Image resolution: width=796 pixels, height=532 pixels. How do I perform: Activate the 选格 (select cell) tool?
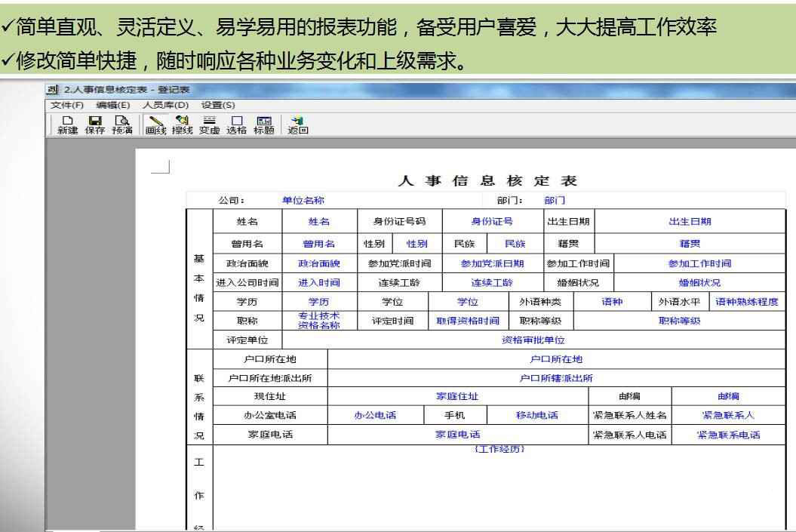[x=237, y=125]
